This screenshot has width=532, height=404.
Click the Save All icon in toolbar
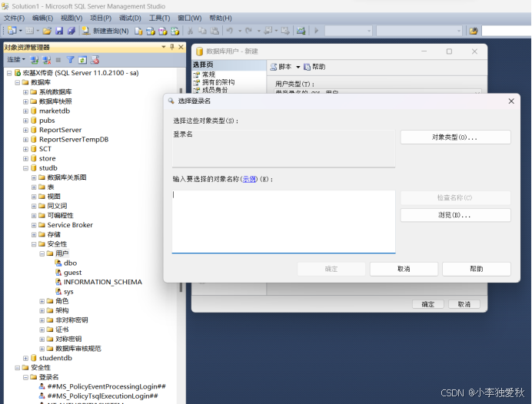(x=71, y=31)
